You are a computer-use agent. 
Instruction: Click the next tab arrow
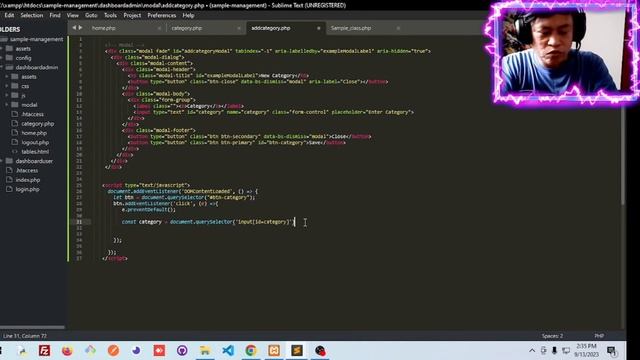(x=80, y=28)
